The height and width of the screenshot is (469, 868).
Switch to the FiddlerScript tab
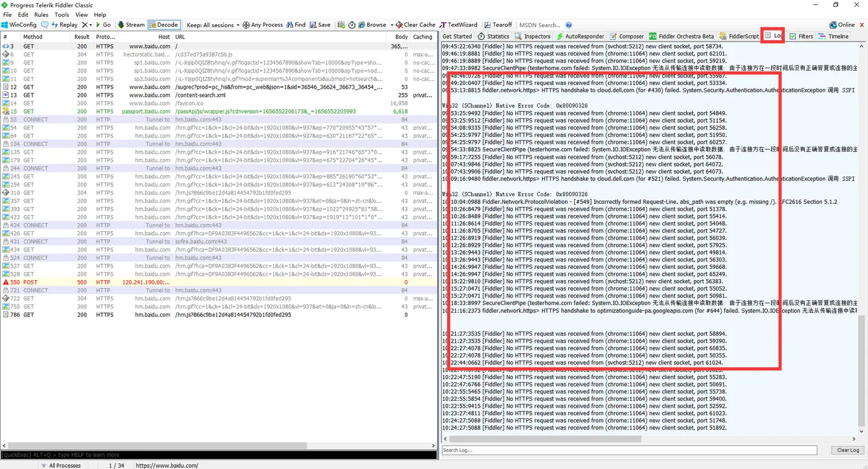(x=739, y=37)
